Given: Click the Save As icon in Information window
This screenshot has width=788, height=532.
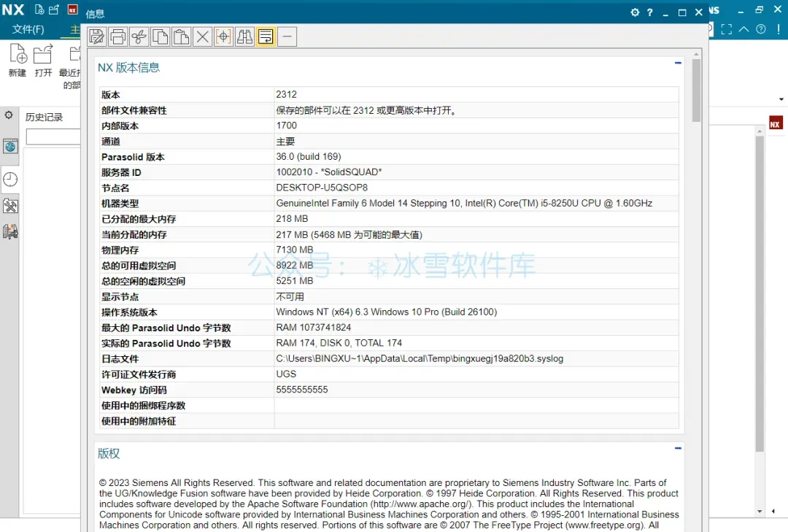Looking at the screenshot, I should click(96, 36).
